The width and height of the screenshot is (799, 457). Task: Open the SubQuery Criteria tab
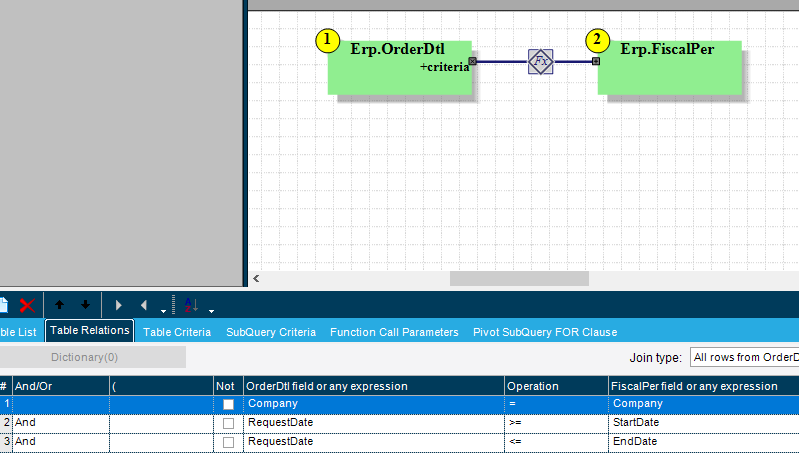271,332
